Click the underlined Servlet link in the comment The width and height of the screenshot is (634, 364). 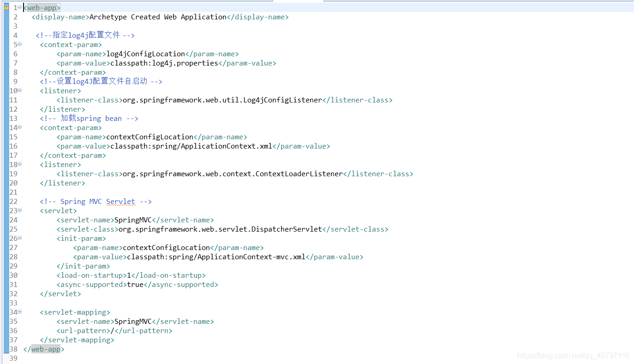(120, 201)
